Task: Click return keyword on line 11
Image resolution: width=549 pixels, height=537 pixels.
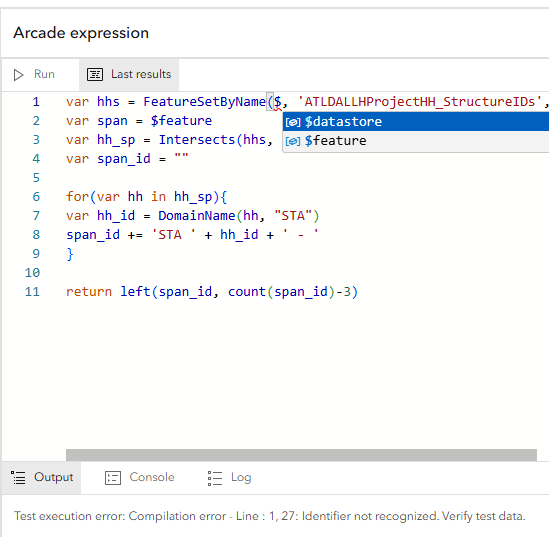Action: [x=89, y=291]
